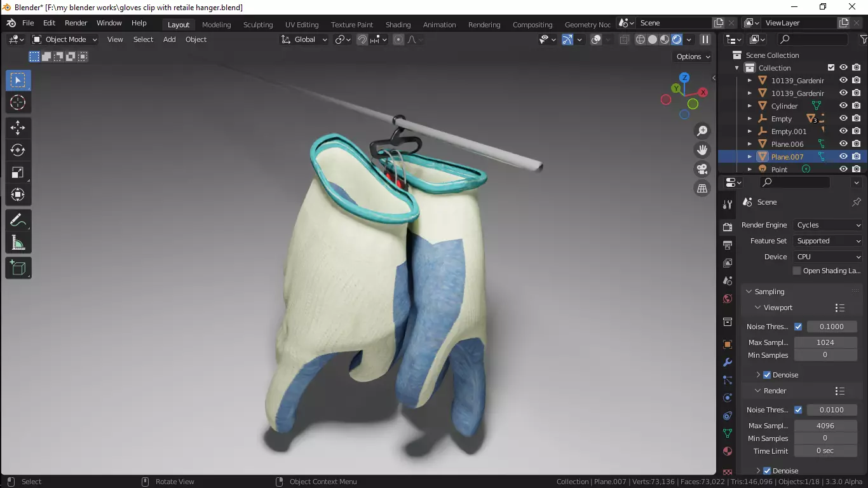The image size is (868, 488).
Task: Open the World properties tab
Action: [728, 299]
